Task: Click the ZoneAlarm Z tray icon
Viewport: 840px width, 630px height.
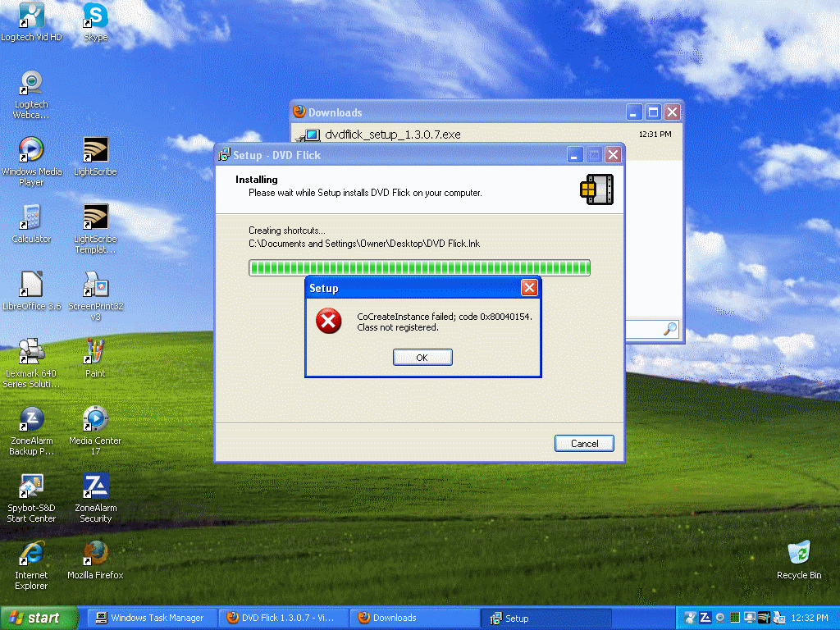Action: pyautogui.click(x=705, y=618)
